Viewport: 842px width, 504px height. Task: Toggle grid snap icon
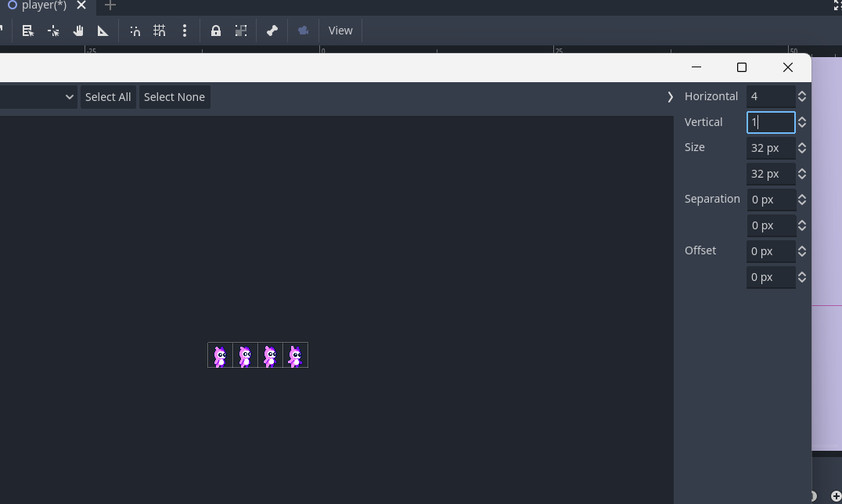point(160,31)
